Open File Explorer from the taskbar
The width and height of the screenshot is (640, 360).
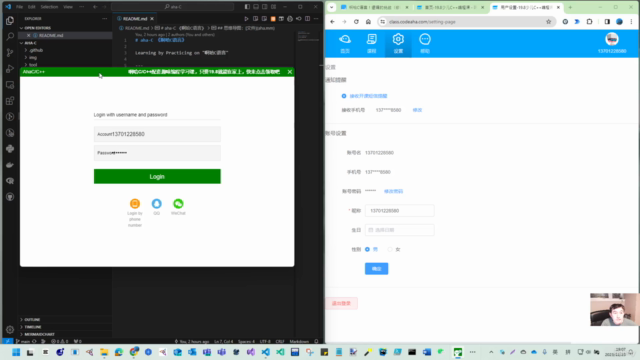pyautogui.click(x=104, y=352)
